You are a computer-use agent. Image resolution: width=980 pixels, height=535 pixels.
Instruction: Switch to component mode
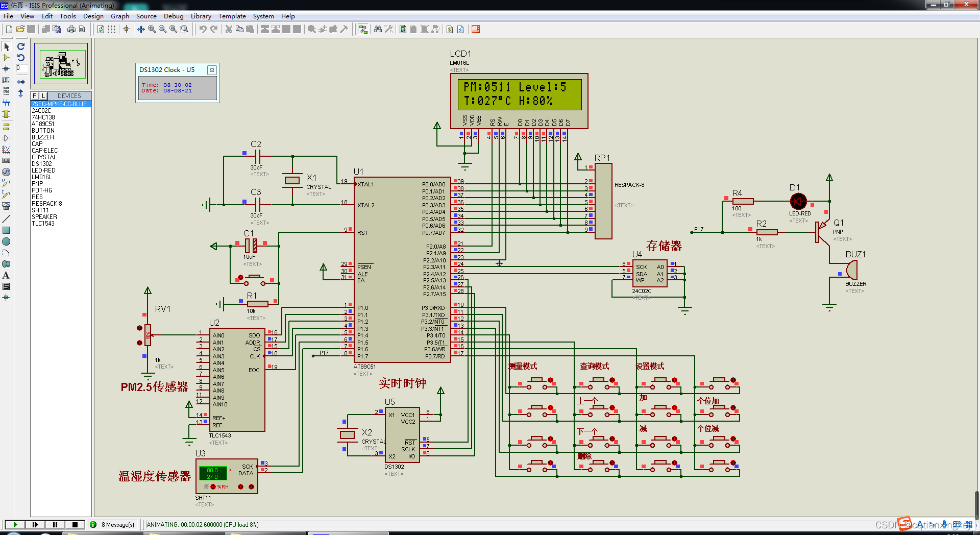point(6,58)
